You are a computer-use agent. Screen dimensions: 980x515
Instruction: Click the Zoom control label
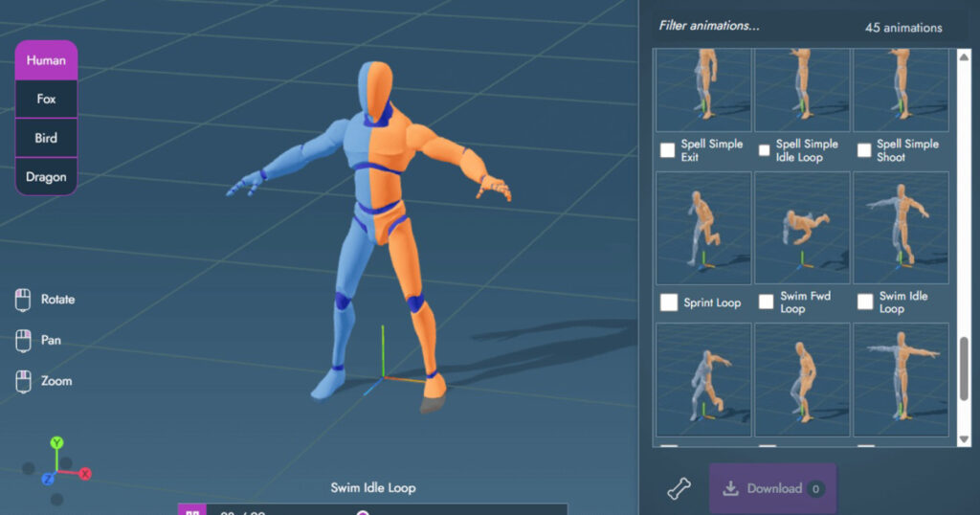coord(56,381)
